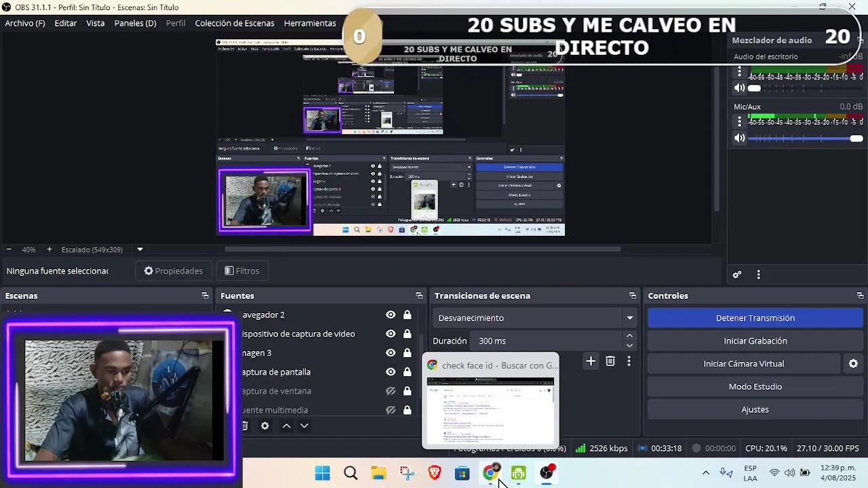The image size is (868, 488).
Task: Open audio mixer three-dot menu
Action: pos(758,274)
